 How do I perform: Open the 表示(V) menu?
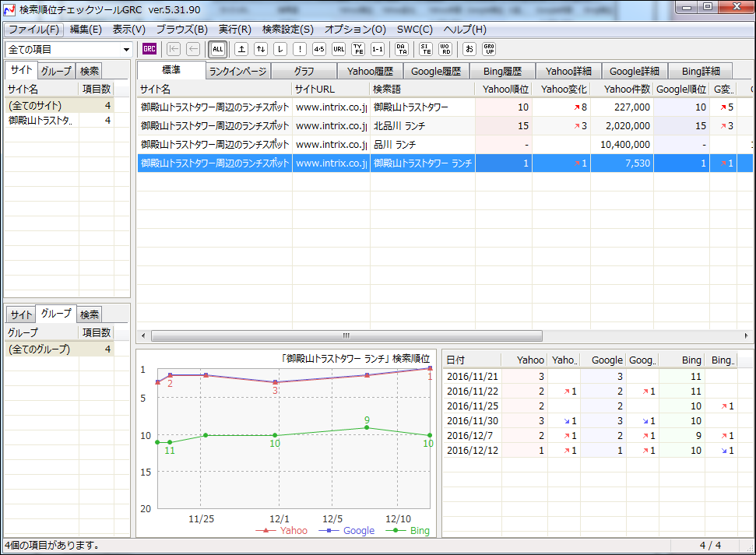click(128, 30)
